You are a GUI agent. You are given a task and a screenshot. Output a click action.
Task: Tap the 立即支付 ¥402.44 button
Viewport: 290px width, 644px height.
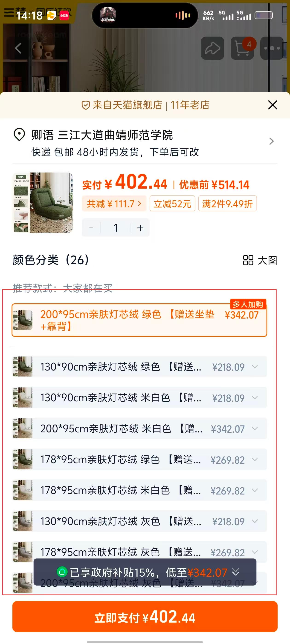tap(145, 616)
